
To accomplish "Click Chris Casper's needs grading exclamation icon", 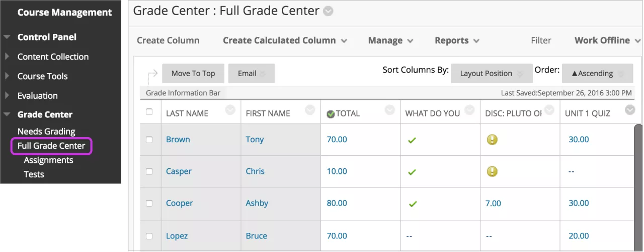I will coord(492,171).
